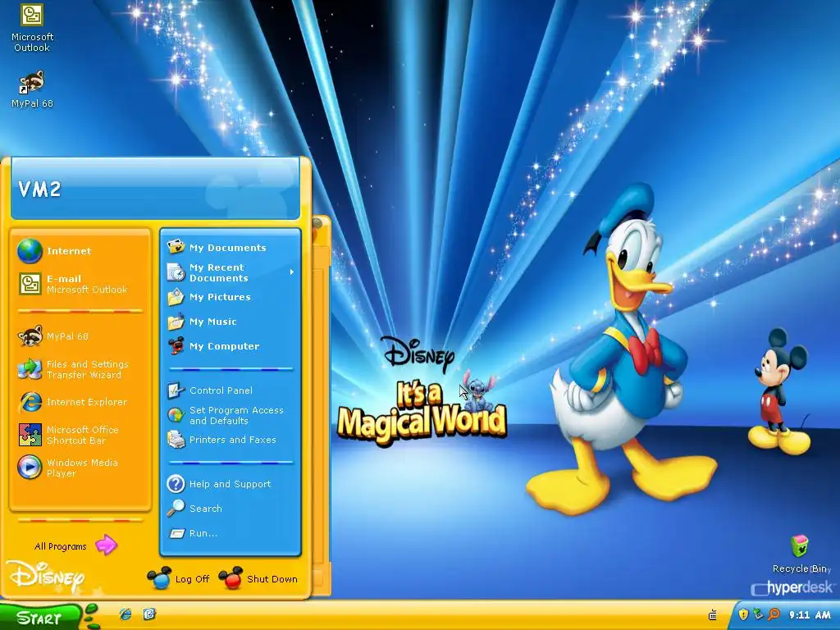Open Files and Settings Transfer Wizard
The width and height of the screenshot is (840, 630).
click(80, 369)
